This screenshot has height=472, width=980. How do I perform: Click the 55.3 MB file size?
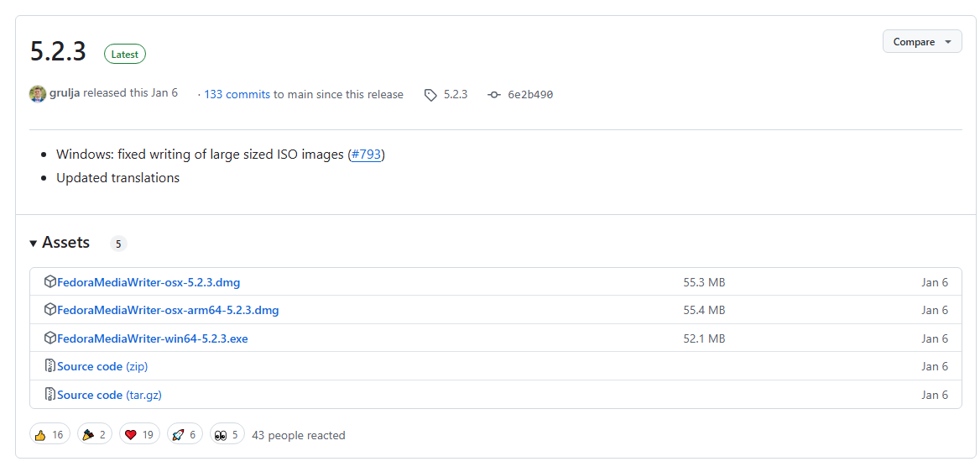(705, 282)
